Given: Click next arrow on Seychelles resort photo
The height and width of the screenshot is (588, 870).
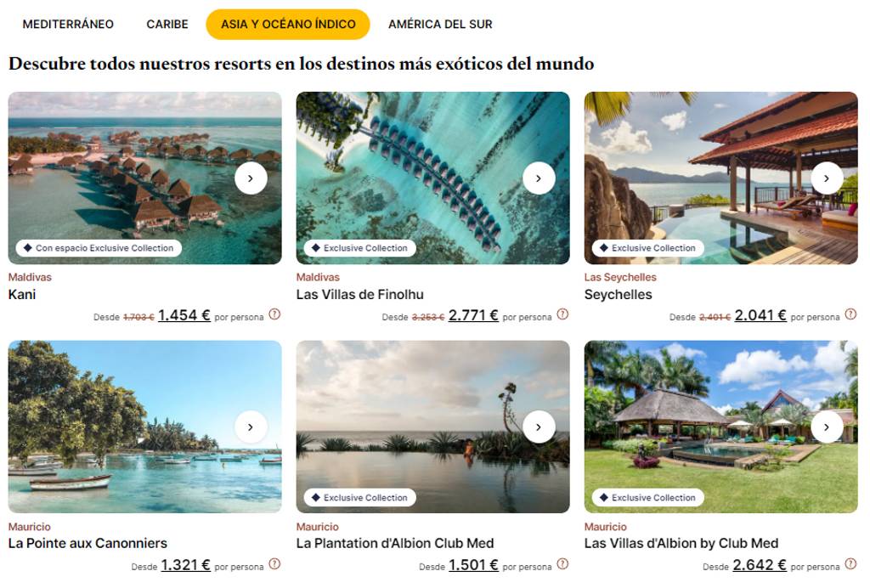Looking at the screenshot, I should pyautogui.click(x=827, y=178).
